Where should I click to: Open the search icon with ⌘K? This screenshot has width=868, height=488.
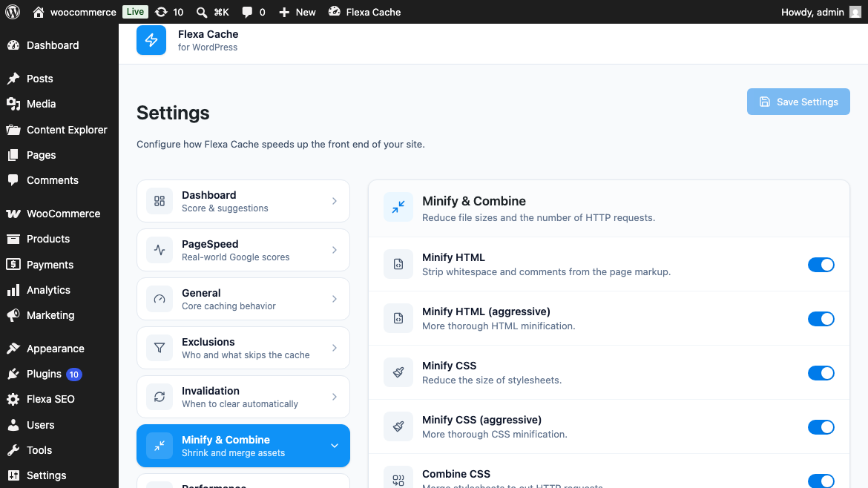point(202,12)
